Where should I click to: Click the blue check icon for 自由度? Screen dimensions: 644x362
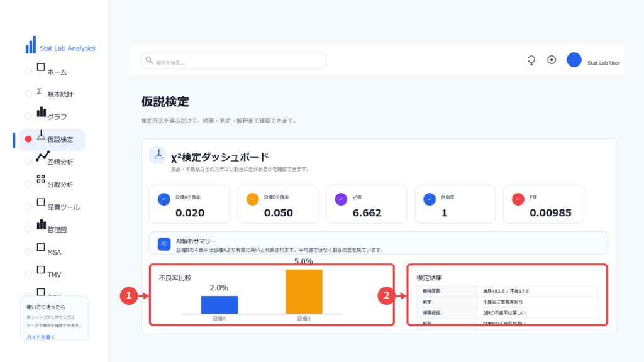(430, 199)
